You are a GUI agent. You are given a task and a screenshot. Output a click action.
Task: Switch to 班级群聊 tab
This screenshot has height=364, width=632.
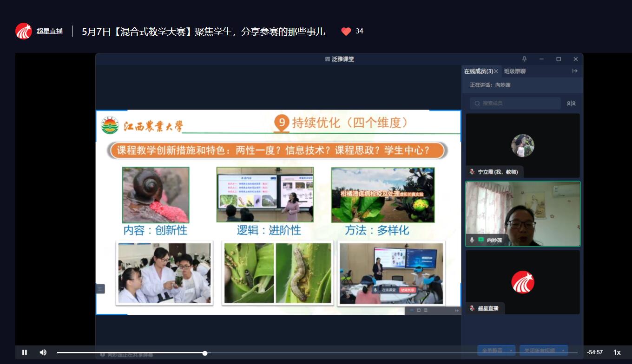pyautogui.click(x=515, y=71)
